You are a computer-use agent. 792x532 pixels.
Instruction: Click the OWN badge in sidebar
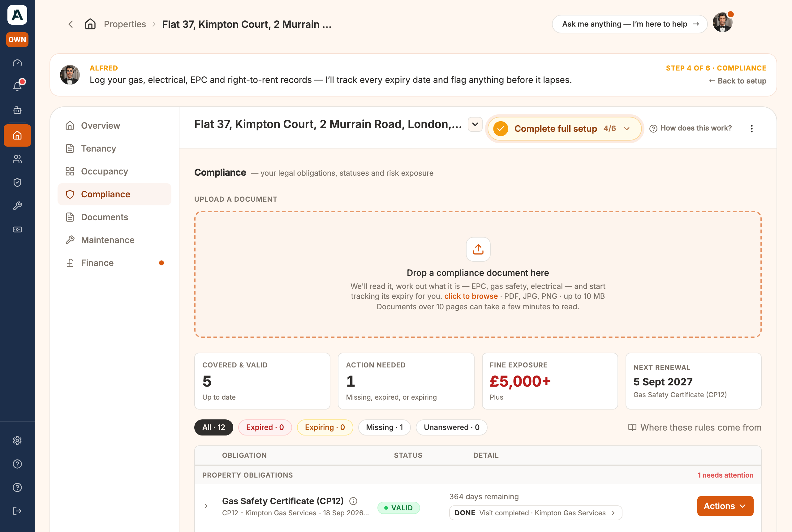tap(17, 39)
